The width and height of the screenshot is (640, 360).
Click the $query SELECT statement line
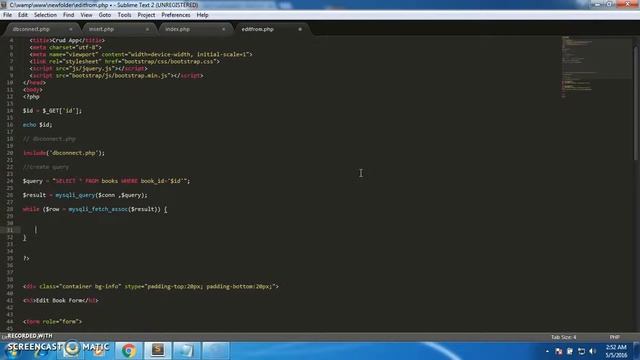click(x=107, y=181)
